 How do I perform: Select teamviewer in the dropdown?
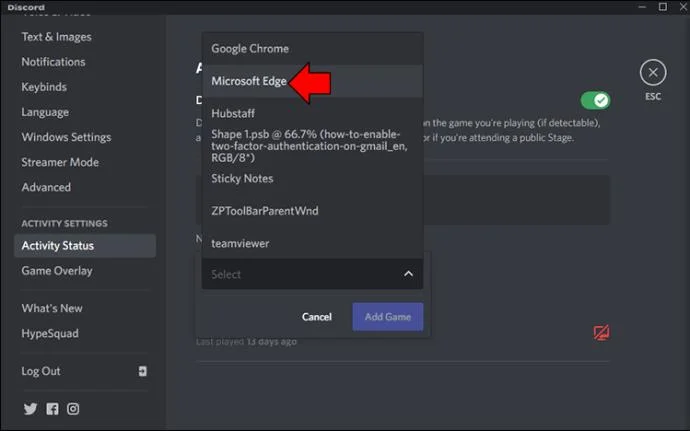pyautogui.click(x=312, y=243)
